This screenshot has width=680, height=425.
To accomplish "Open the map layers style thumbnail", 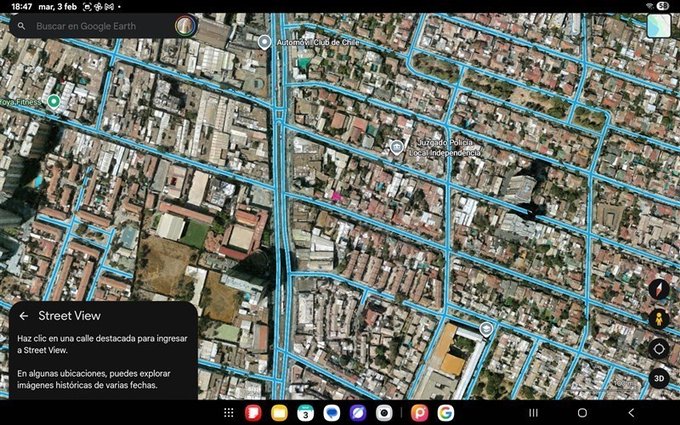I will 659,26.
